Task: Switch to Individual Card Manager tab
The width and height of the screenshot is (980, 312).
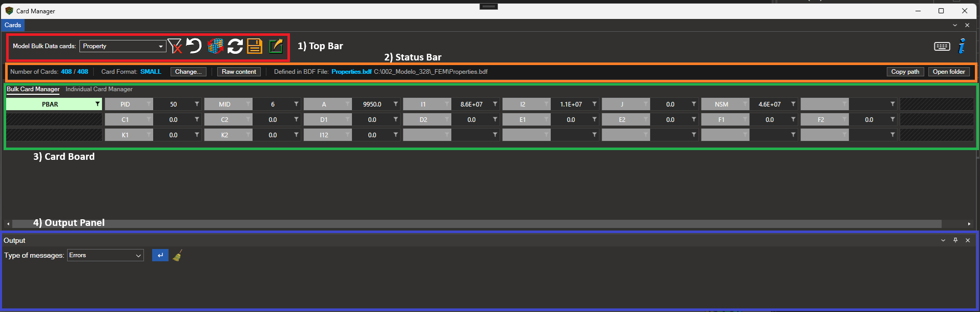Action: pyautogui.click(x=99, y=89)
